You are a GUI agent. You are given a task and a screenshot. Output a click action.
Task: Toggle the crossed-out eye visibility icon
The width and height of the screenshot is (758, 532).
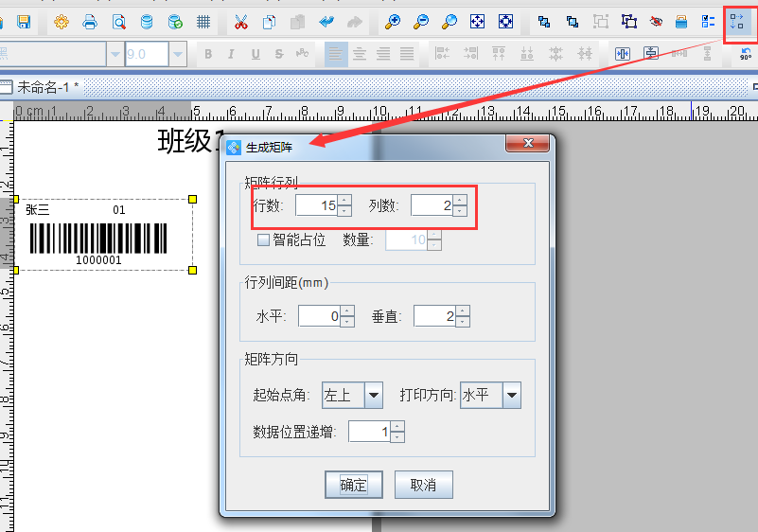[656, 22]
